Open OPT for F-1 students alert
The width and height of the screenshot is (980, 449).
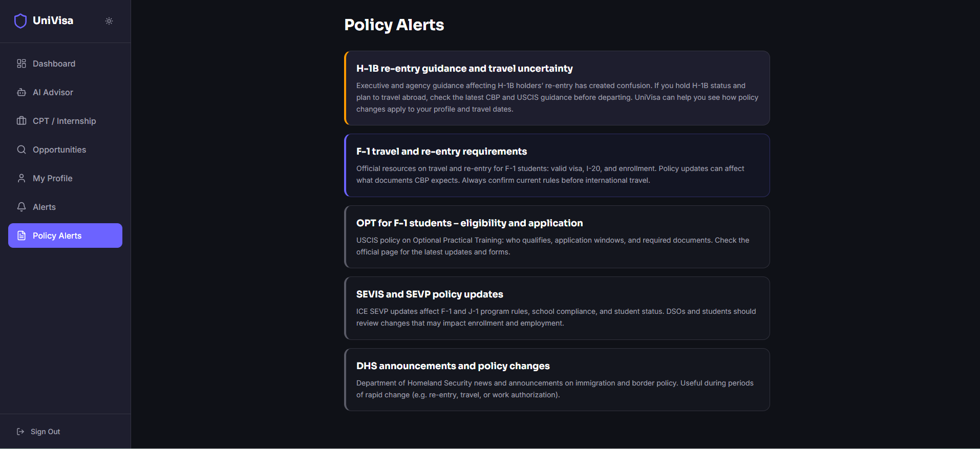(557, 237)
